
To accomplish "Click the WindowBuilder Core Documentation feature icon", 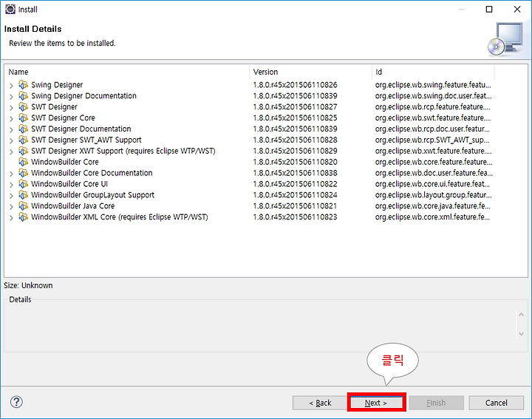I will tap(24, 173).
